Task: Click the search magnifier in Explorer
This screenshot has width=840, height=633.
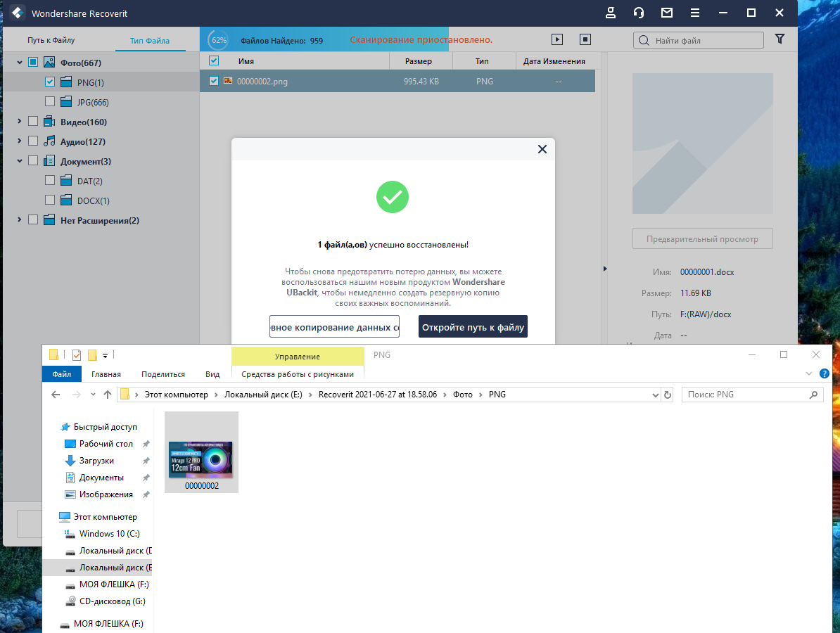Action: (813, 395)
